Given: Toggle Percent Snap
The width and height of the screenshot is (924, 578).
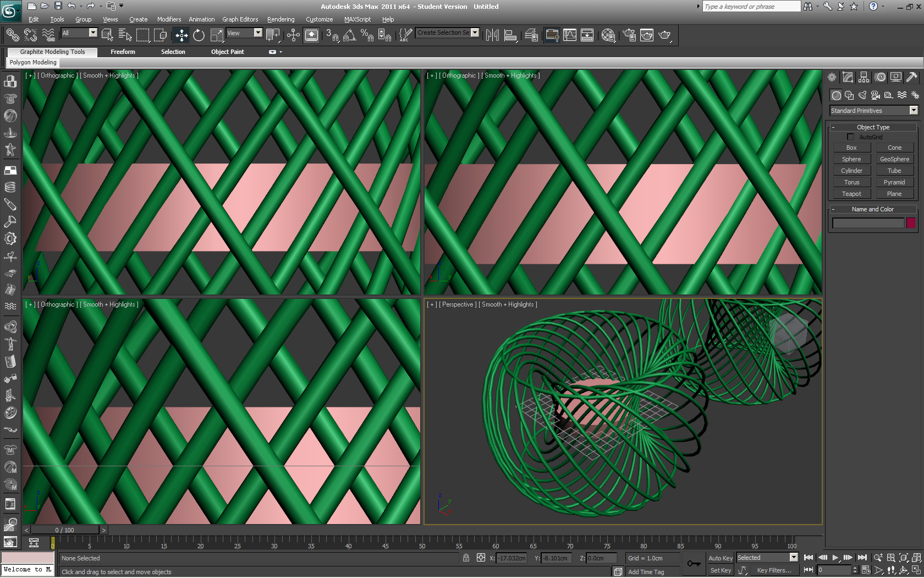Looking at the screenshot, I should click(x=367, y=35).
